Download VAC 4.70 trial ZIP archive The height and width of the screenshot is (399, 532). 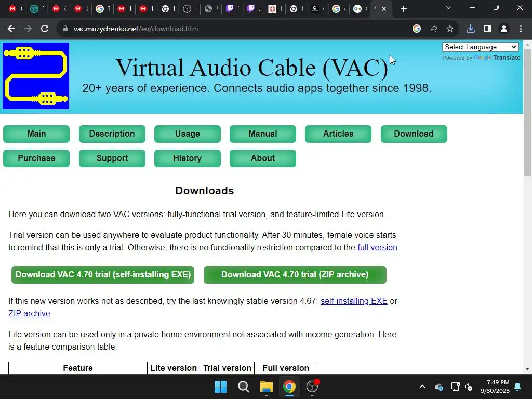[295, 274]
